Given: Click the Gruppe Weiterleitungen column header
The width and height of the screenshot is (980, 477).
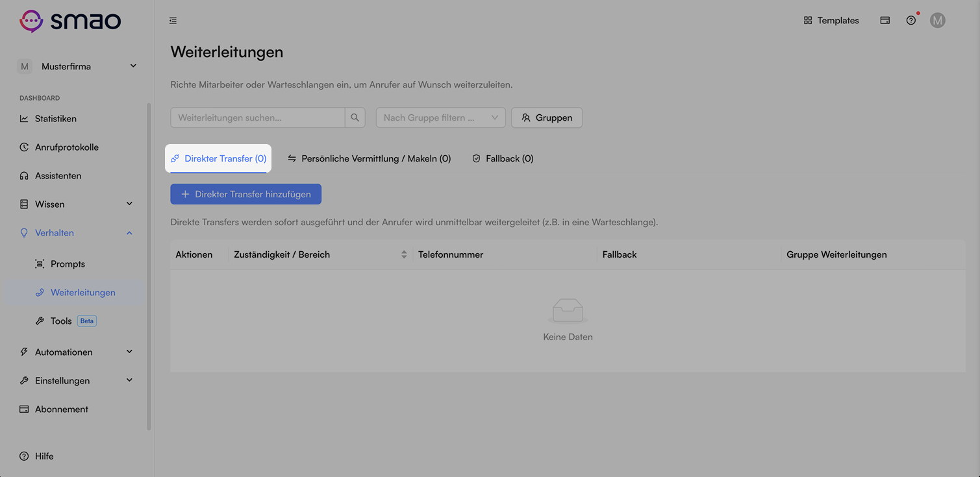Looking at the screenshot, I should [x=836, y=254].
